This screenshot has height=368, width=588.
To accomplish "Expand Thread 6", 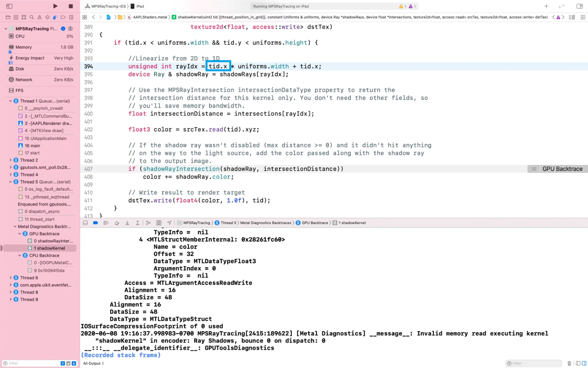I will coord(10,278).
